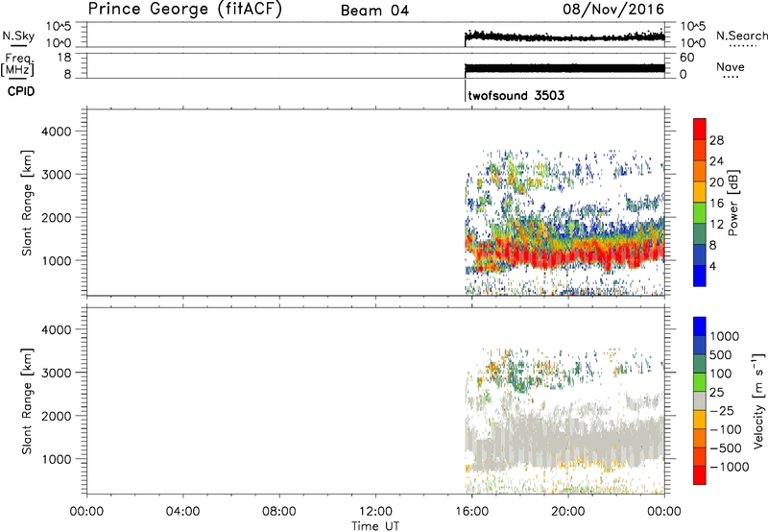Viewport: 768px width, 532px height.
Task: Click the "20:00" time tick label
Action: [x=568, y=512]
